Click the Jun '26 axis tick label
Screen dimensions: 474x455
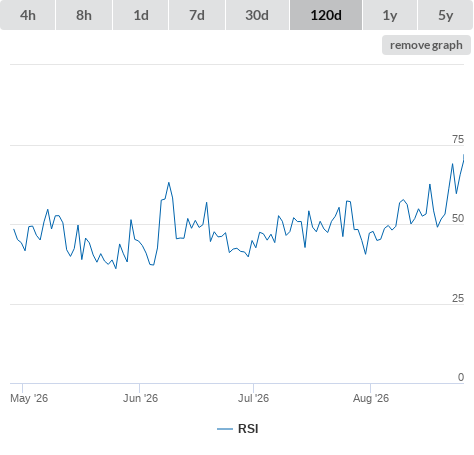[x=140, y=398]
